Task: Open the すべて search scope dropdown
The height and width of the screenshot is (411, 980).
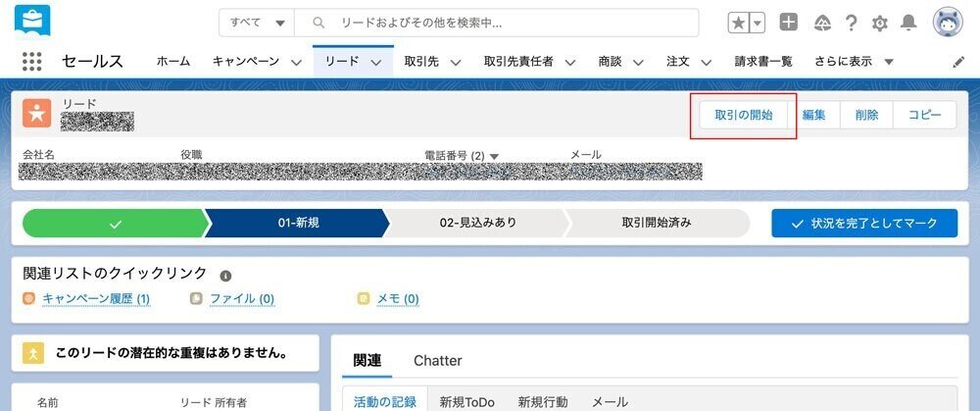Action: coord(257,24)
